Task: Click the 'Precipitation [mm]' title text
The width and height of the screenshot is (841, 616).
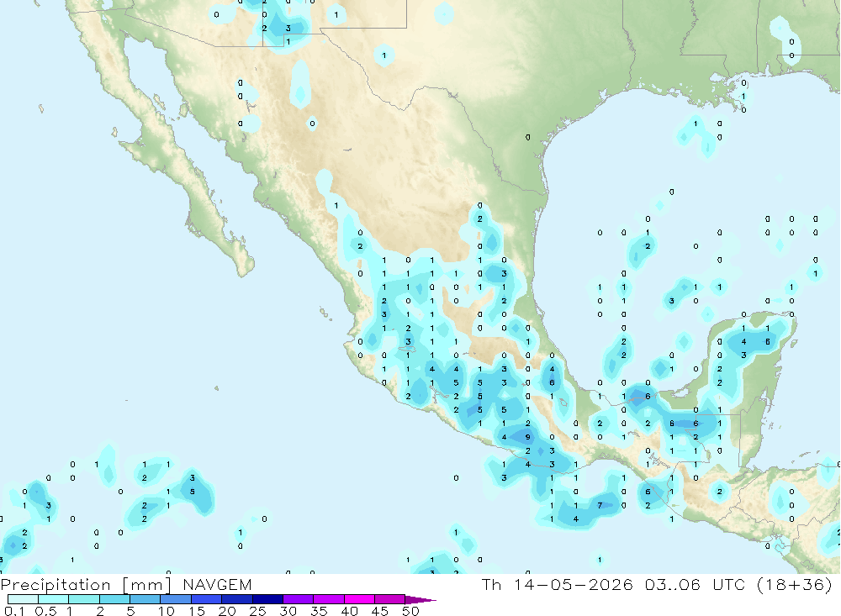Action: [x=85, y=584]
